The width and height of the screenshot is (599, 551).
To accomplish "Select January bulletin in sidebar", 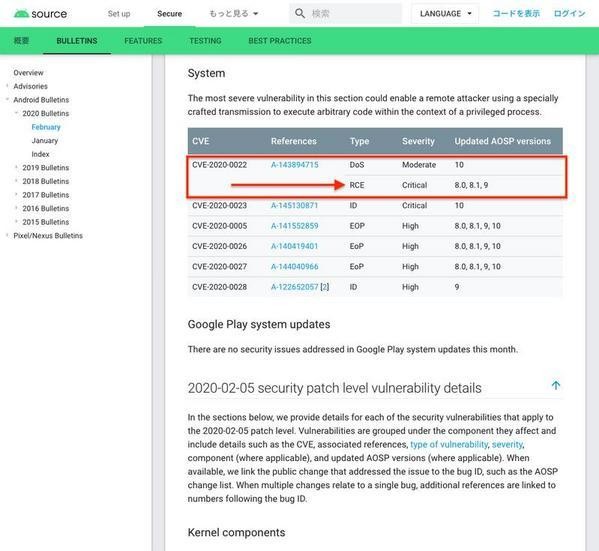I will coord(45,141).
